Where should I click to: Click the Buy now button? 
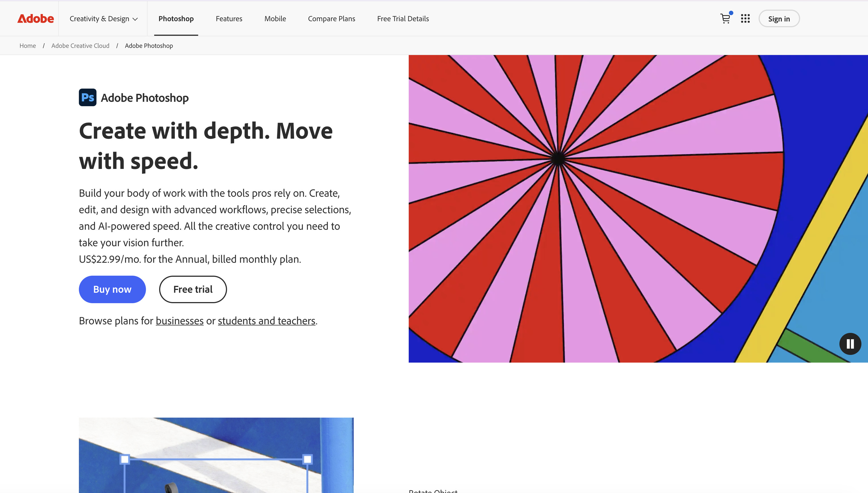(x=112, y=289)
